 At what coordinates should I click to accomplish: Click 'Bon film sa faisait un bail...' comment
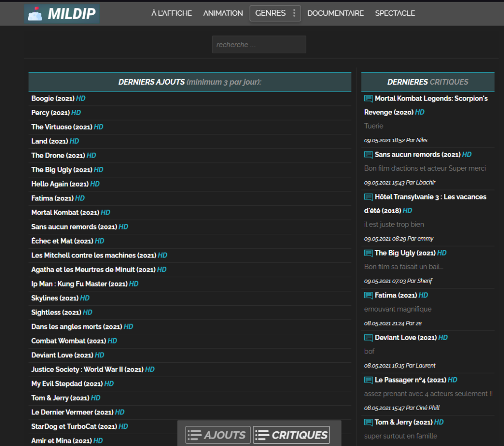click(x=404, y=267)
